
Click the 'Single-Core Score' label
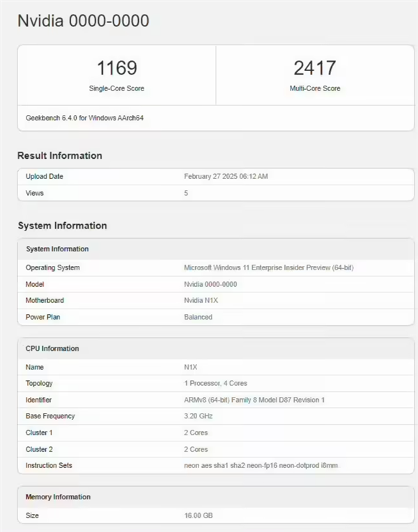coord(116,88)
